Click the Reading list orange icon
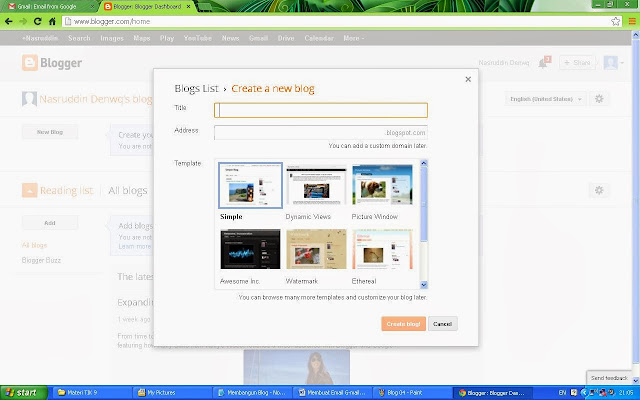640x400 pixels. tap(29, 190)
